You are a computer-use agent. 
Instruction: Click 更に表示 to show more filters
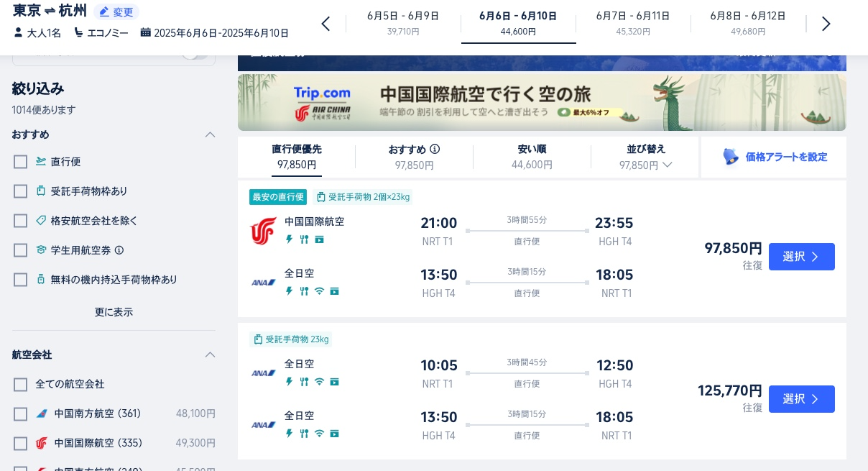pyautogui.click(x=114, y=312)
